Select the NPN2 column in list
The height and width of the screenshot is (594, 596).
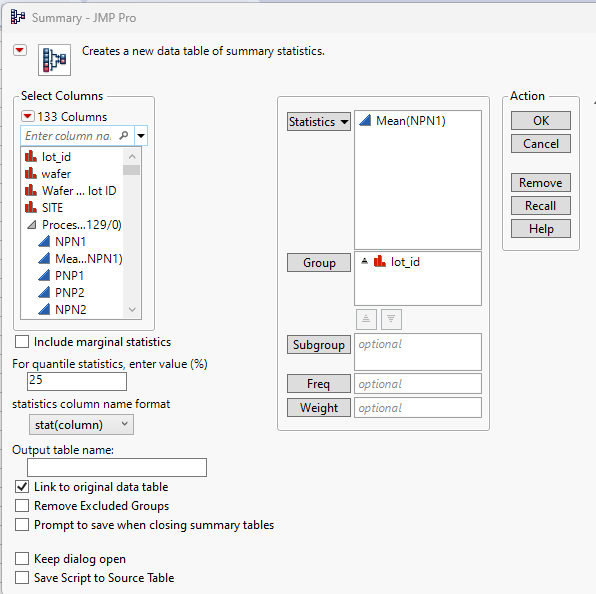(72, 309)
